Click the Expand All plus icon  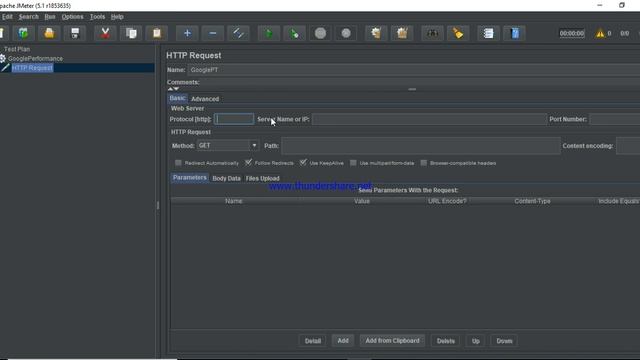187,33
